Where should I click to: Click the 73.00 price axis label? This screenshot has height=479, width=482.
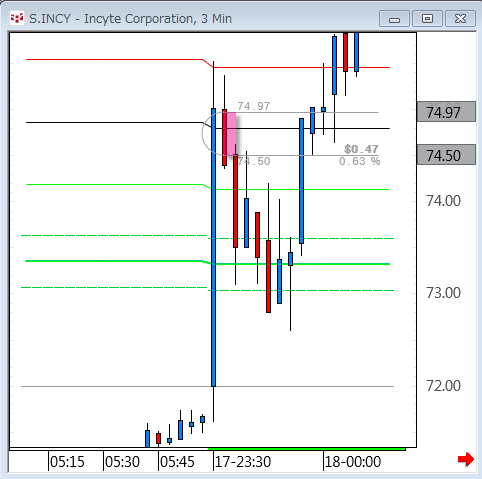coord(444,293)
